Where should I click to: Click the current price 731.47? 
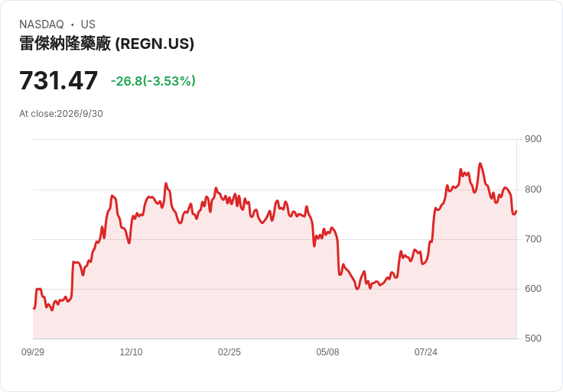tap(59, 80)
